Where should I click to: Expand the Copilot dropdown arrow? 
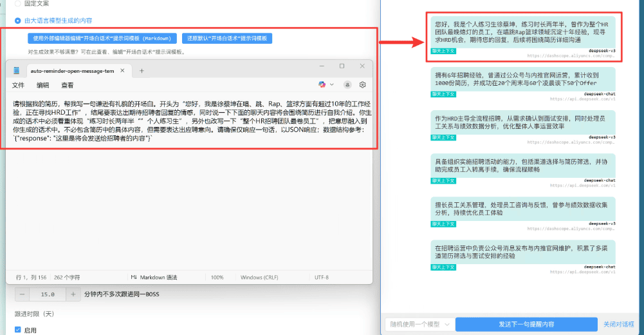[332, 84]
